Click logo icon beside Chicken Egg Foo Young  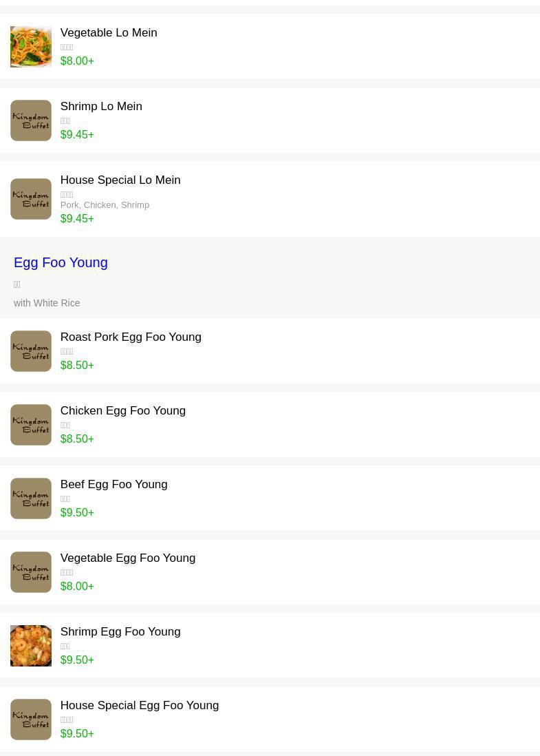click(31, 425)
